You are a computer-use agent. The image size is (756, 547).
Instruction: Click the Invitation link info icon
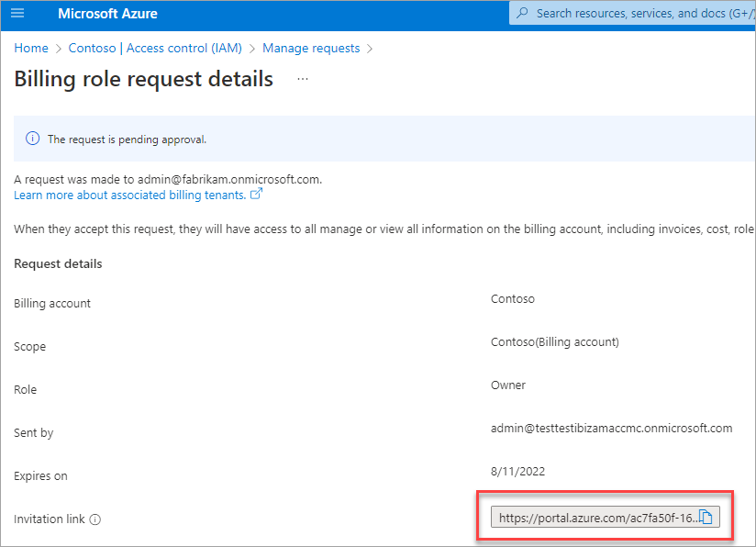(x=95, y=519)
